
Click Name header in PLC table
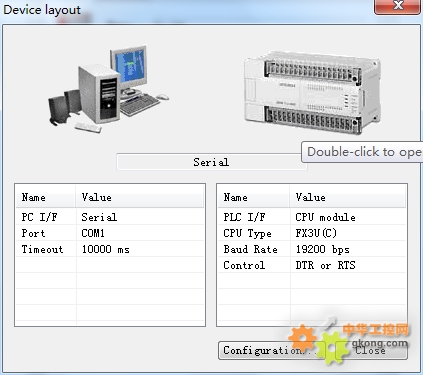point(253,197)
